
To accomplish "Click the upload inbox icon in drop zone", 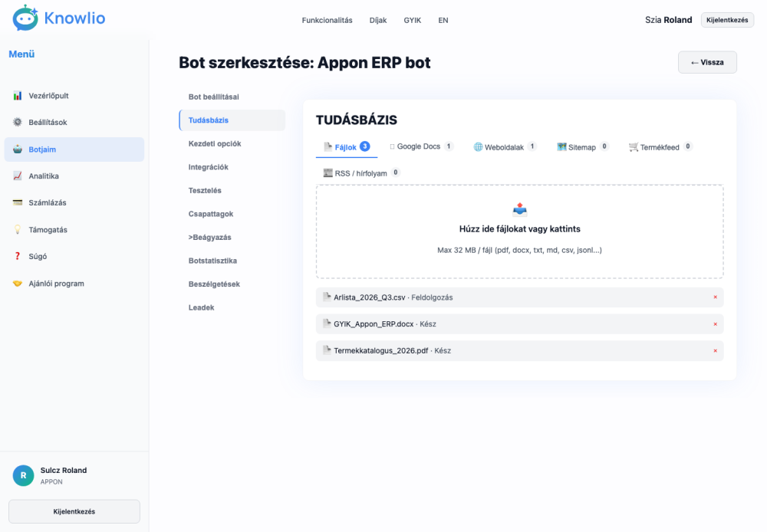I will (x=519, y=210).
